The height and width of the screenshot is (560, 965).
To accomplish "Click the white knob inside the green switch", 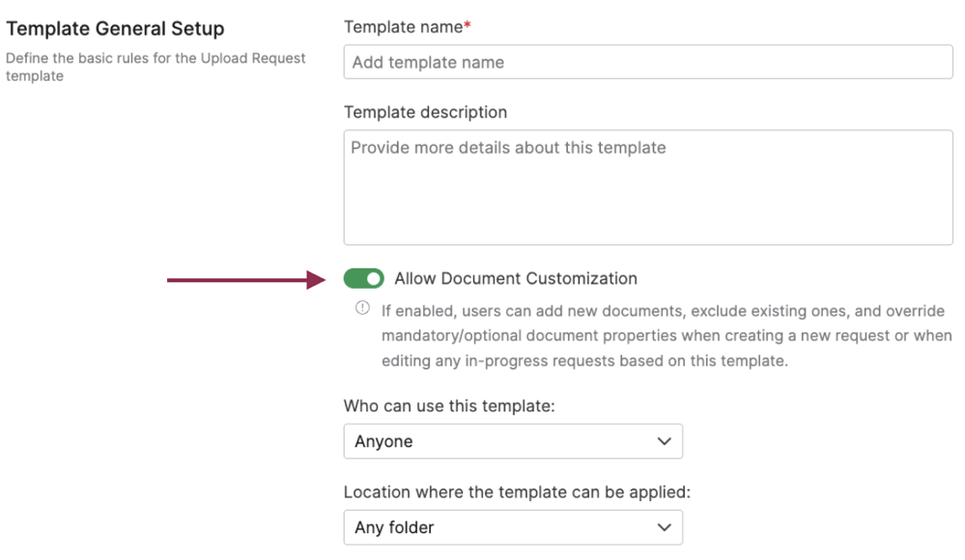I will [373, 278].
